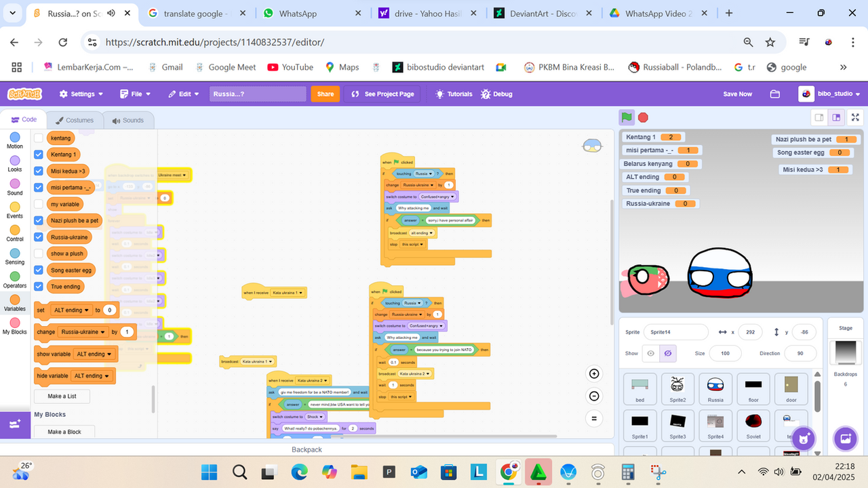The height and width of the screenshot is (488, 868).
Task: Hide sprite using crossed eye icon
Action: 668,353
